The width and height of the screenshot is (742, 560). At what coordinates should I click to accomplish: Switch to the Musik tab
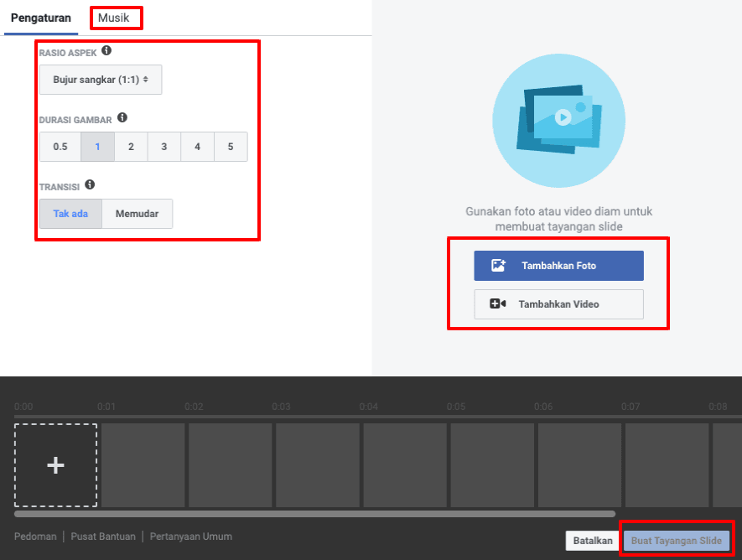point(115,18)
